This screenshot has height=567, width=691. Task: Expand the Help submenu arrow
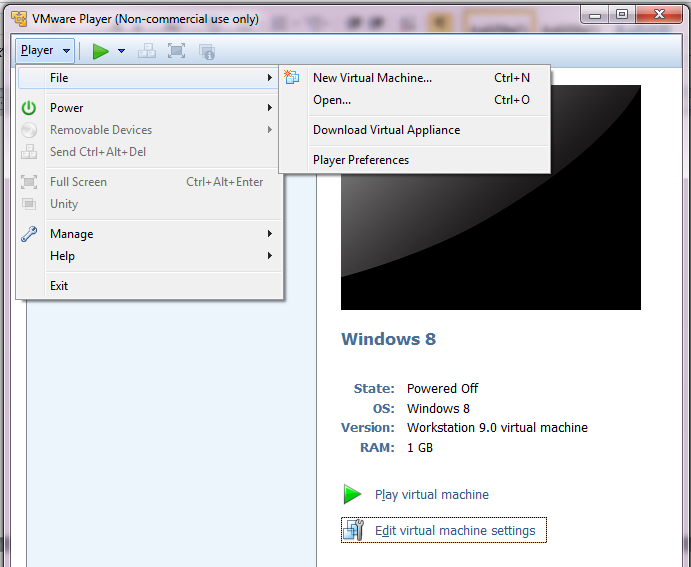[270, 256]
